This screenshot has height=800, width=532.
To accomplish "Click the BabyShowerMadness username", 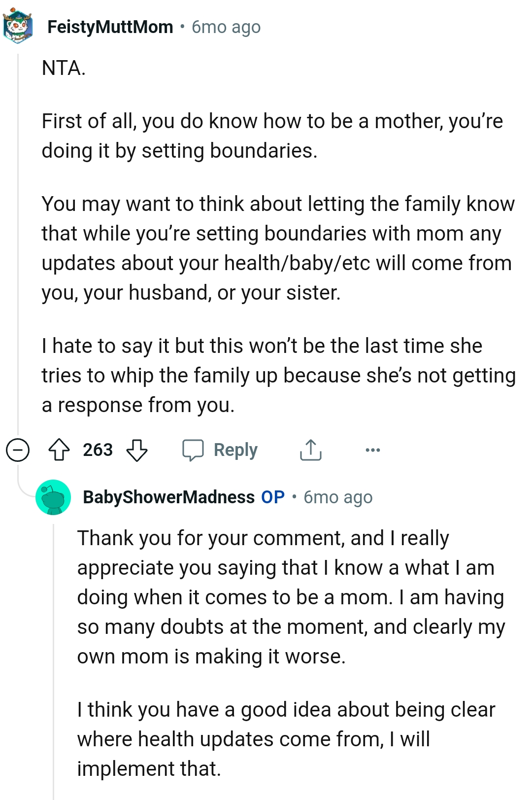I will click(x=169, y=497).
